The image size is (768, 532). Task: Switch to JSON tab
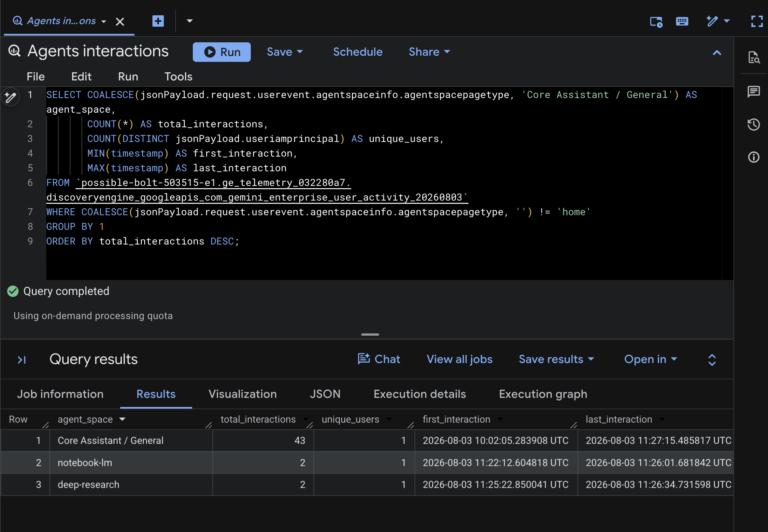pos(325,394)
